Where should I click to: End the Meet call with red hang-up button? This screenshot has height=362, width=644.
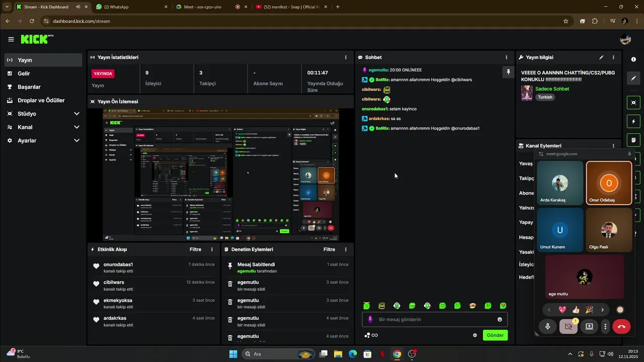point(621,326)
